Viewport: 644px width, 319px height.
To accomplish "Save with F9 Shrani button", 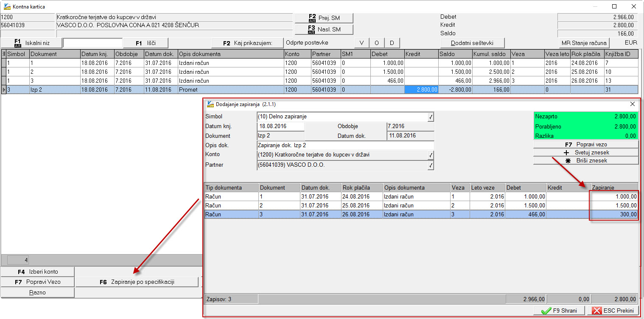I will [560, 311].
